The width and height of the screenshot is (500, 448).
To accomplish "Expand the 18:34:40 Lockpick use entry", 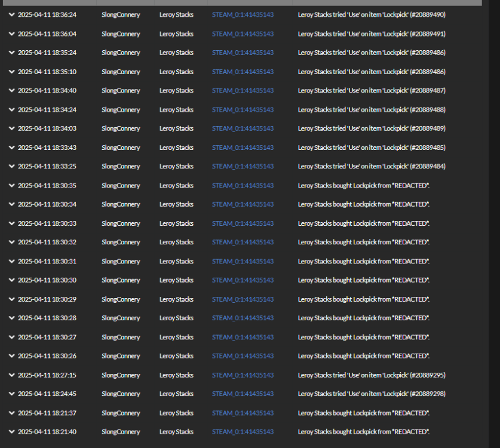I will (x=12, y=90).
